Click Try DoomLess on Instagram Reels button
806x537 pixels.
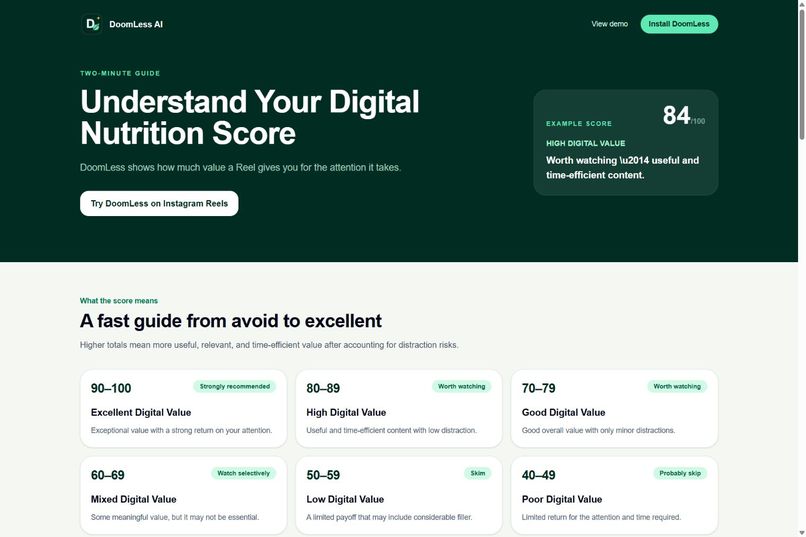pos(159,203)
